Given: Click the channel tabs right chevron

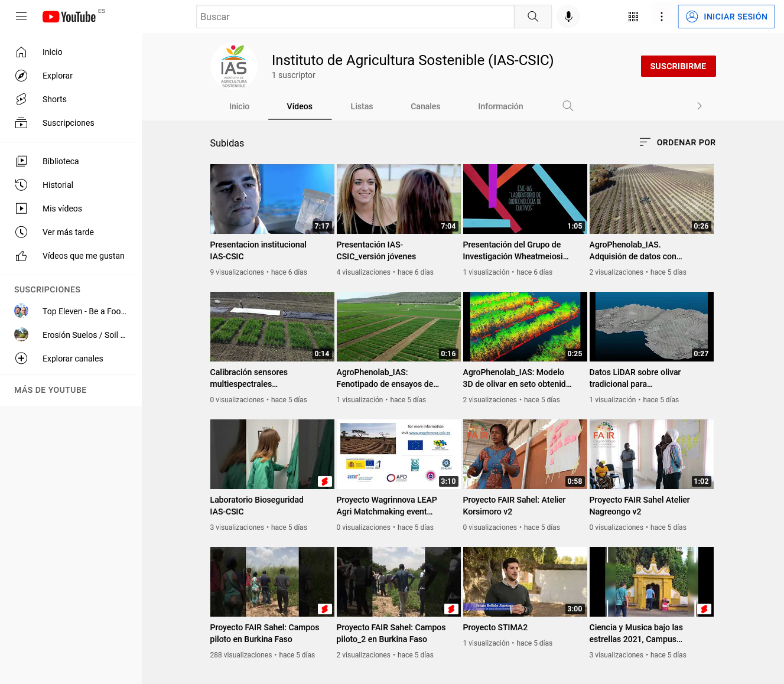Looking at the screenshot, I should [x=700, y=106].
